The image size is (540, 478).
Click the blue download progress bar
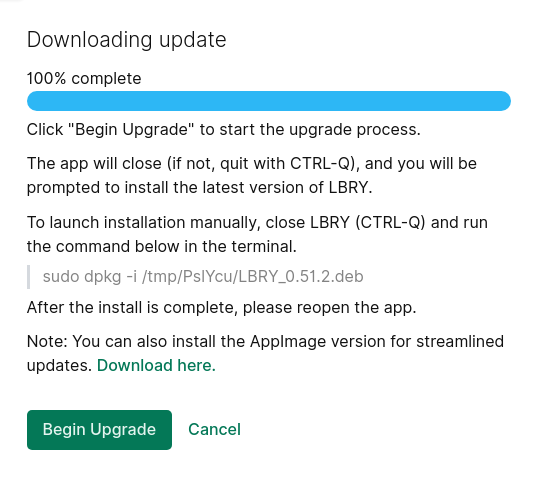coord(269,101)
